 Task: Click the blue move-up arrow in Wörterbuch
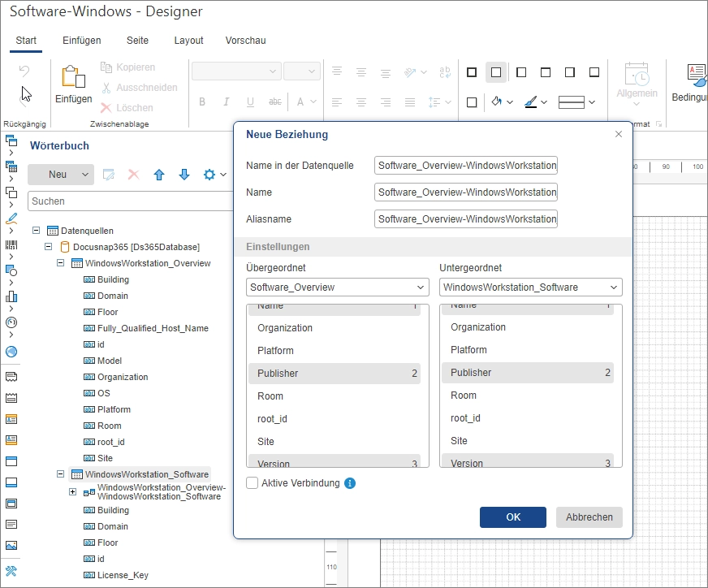159,175
